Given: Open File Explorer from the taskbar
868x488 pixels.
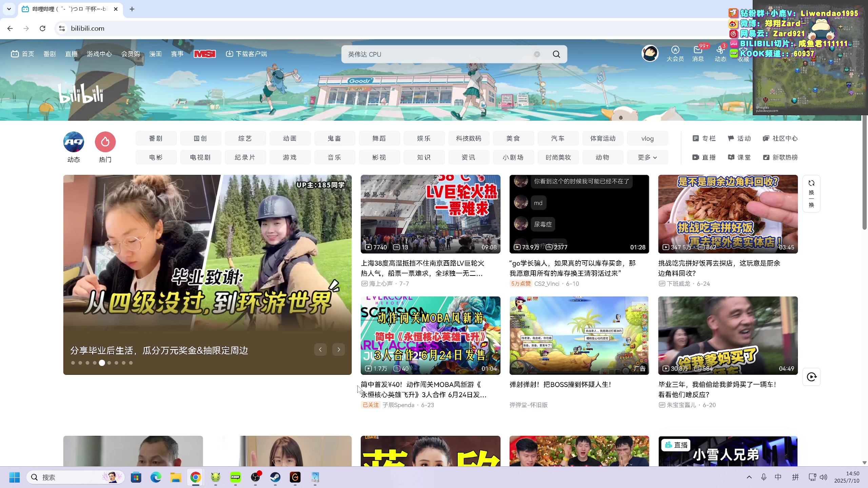Looking at the screenshot, I should [176, 477].
